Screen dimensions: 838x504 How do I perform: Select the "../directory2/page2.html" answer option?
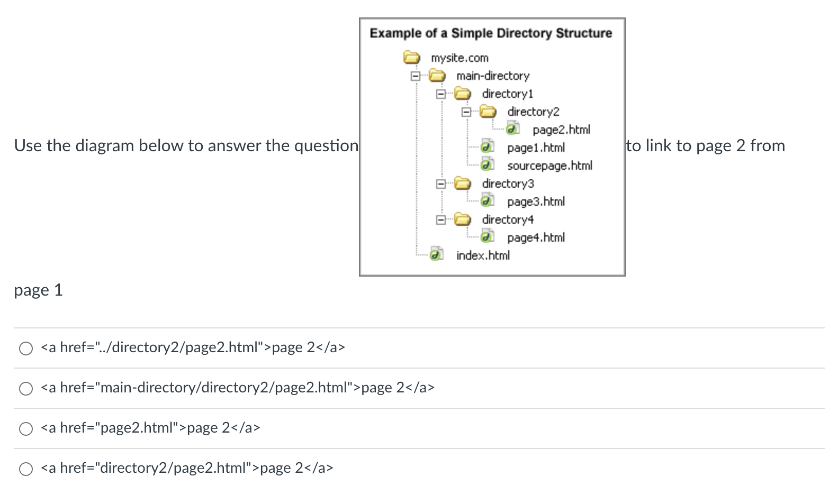pos(25,348)
